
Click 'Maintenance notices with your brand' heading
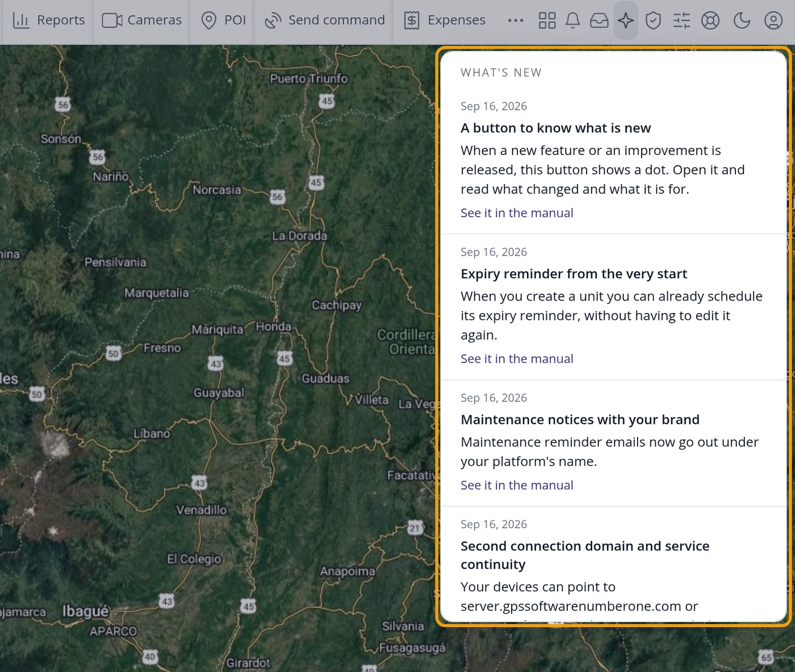(x=580, y=420)
